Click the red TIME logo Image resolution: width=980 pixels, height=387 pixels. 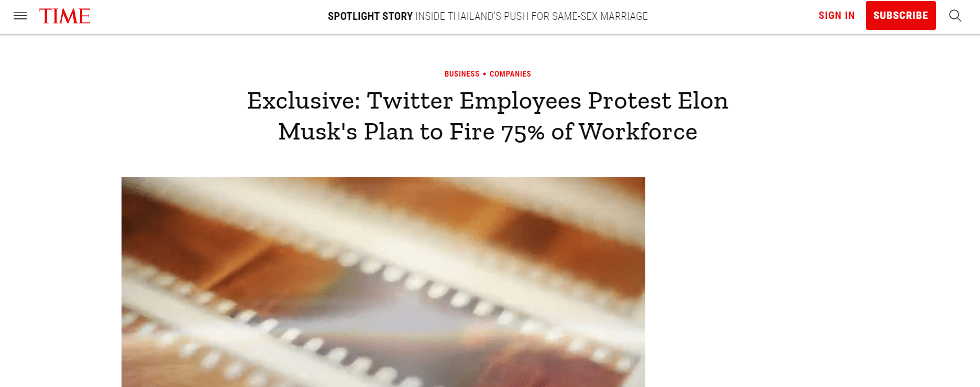pyautogui.click(x=64, y=16)
